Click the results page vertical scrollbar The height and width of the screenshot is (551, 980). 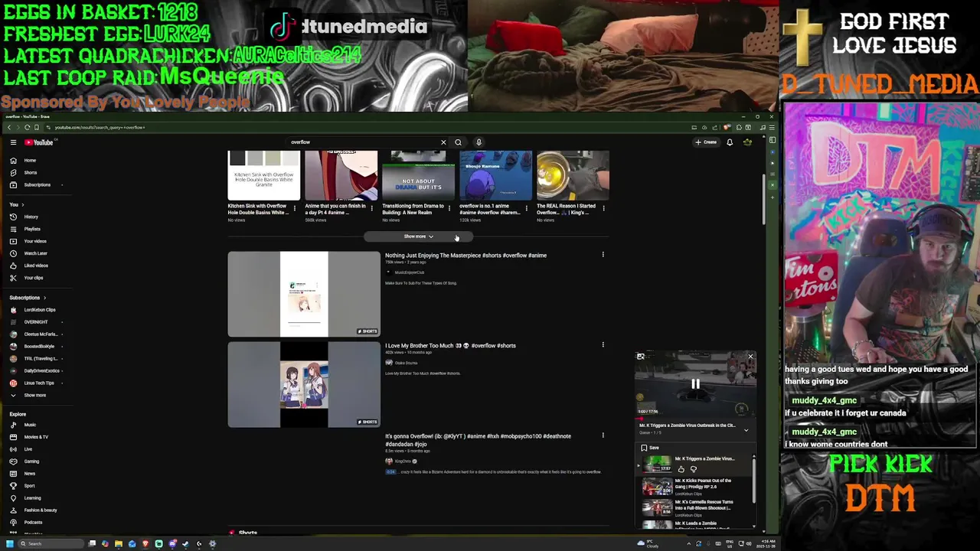[763, 199]
